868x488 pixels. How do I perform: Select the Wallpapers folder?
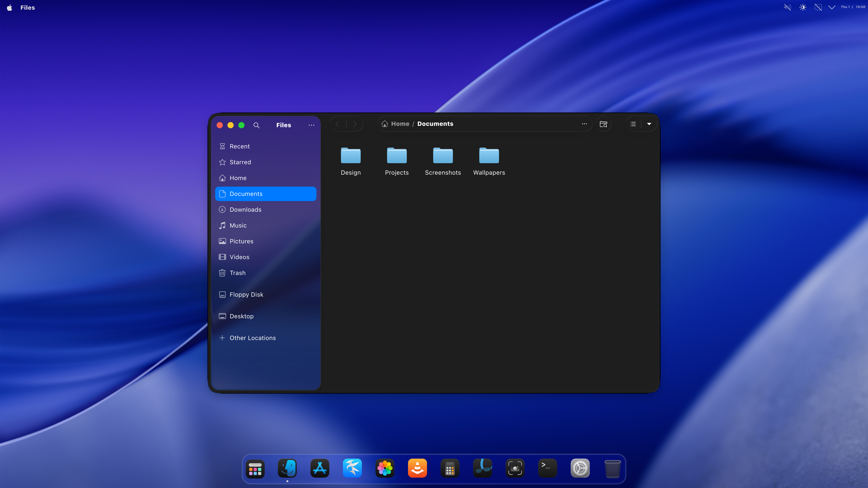point(489,161)
